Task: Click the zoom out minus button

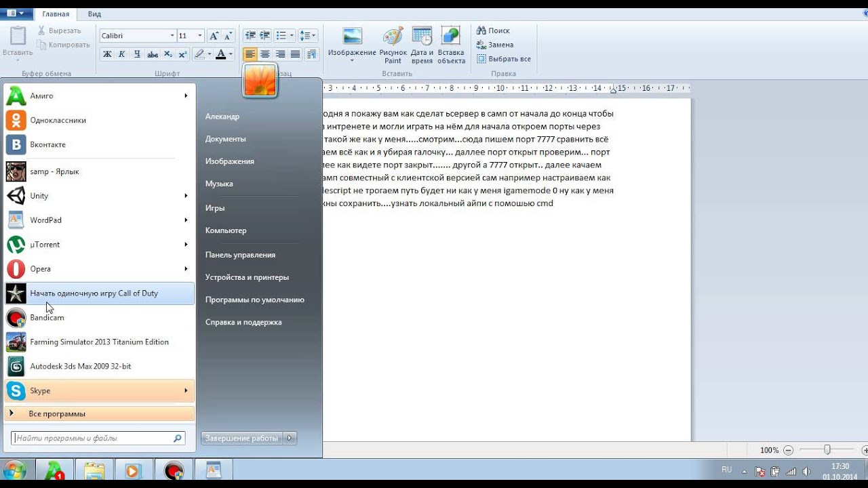Action: [789, 450]
